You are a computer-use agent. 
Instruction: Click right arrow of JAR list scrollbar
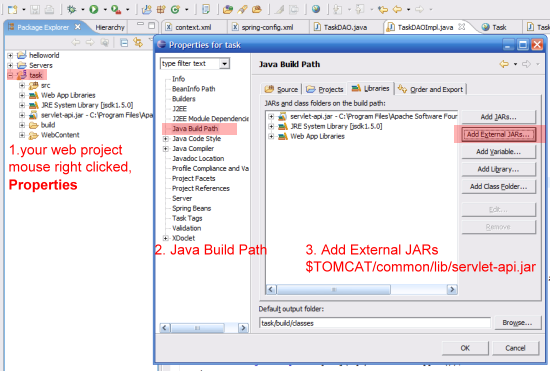pyautogui.click(x=452, y=290)
